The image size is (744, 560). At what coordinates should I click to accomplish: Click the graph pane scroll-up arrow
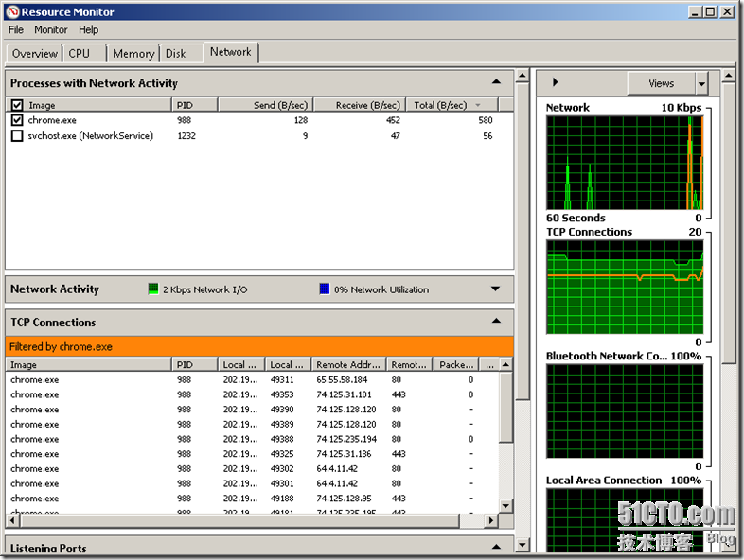point(728,76)
